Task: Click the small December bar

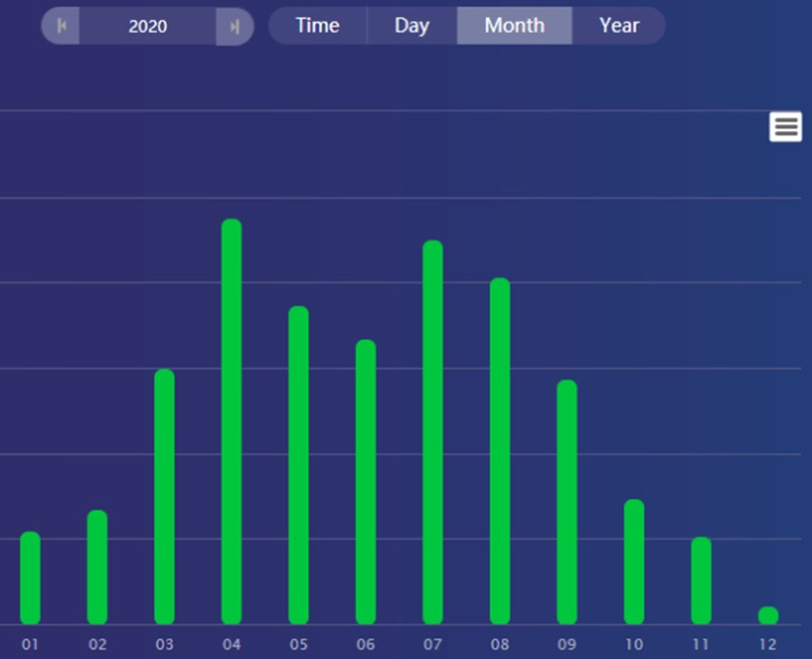Action: click(768, 615)
